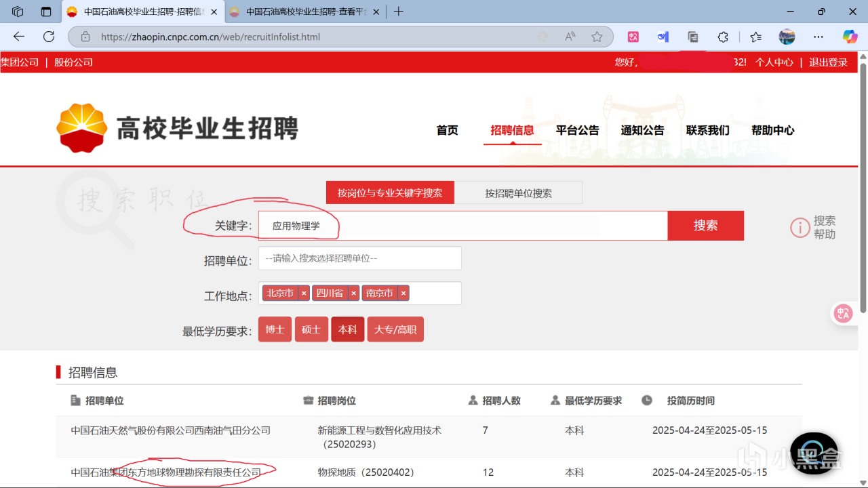
Task: Open the Collections toolbar icon
Action: 693,37
